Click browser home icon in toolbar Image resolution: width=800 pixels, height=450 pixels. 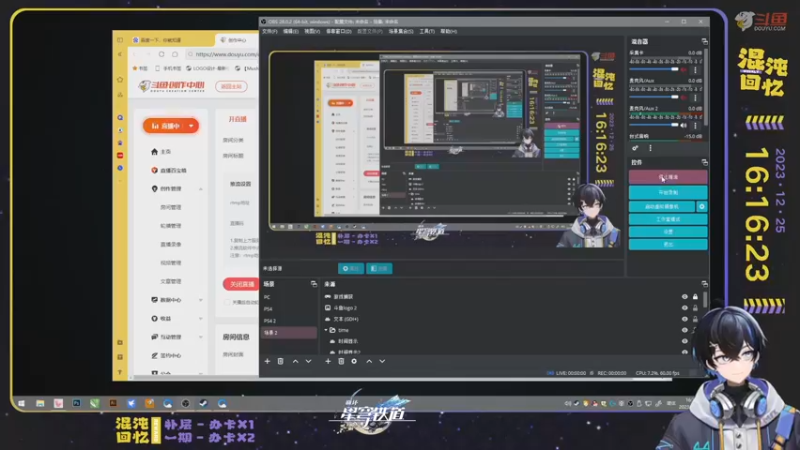pos(175,54)
